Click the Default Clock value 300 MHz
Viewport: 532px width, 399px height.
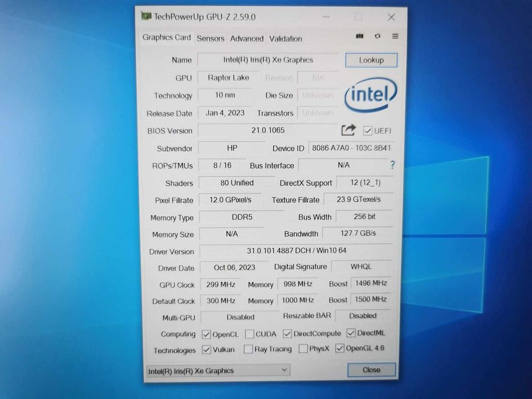point(221,300)
